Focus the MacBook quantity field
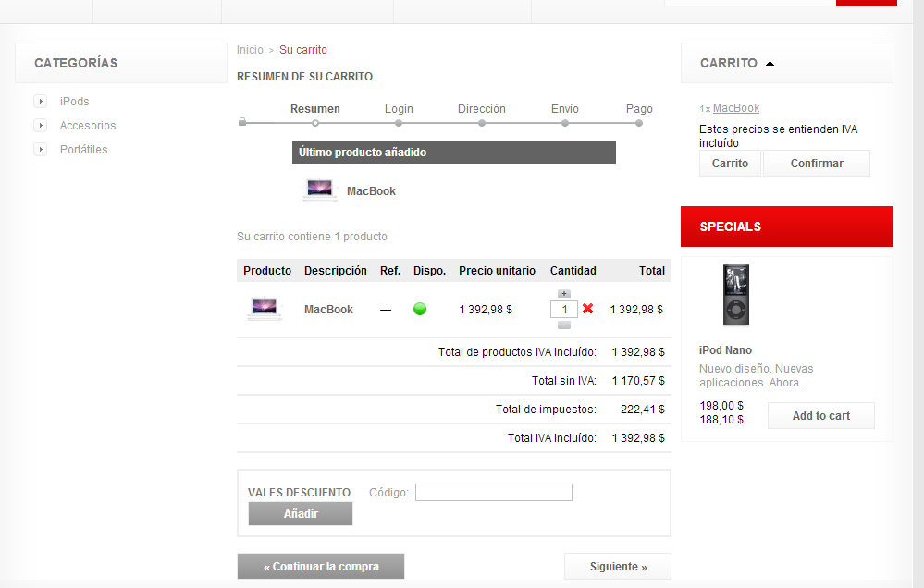This screenshot has width=924, height=588. tap(564, 310)
